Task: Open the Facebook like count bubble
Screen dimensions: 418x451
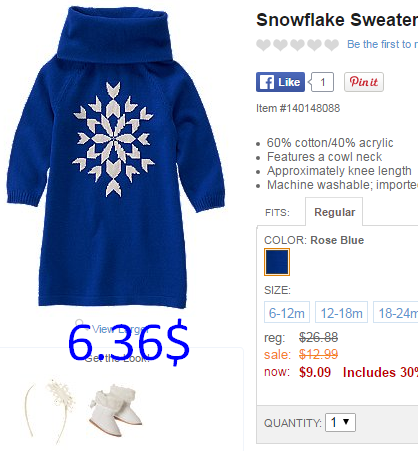Action: [322, 82]
